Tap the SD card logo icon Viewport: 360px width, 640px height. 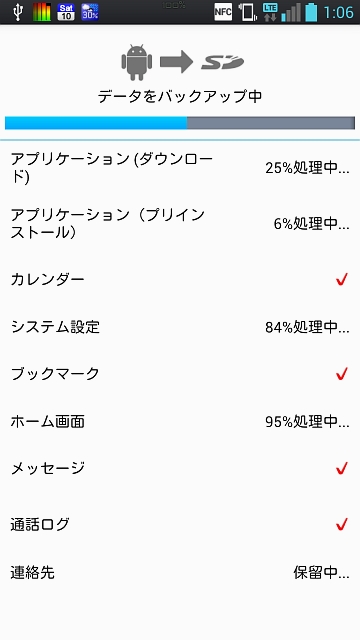(x=222, y=63)
